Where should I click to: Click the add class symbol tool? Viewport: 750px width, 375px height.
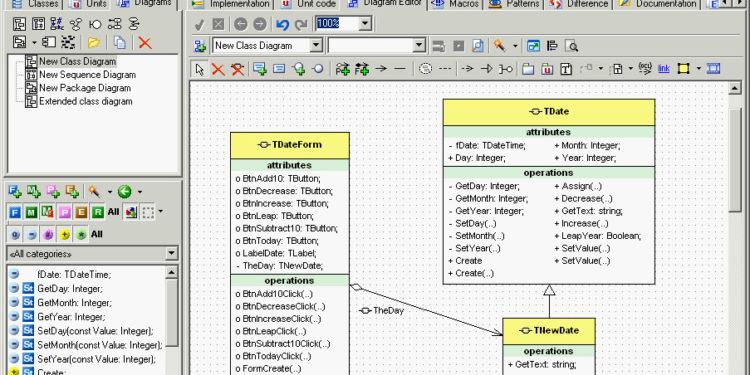coord(260,69)
